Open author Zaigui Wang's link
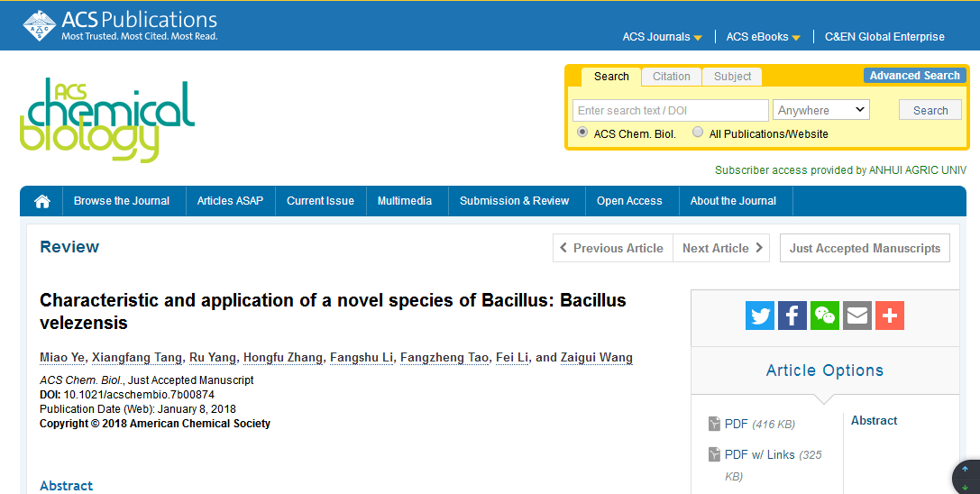Image resolution: width=980 pixels, height=494 pixels. point(596,358)
